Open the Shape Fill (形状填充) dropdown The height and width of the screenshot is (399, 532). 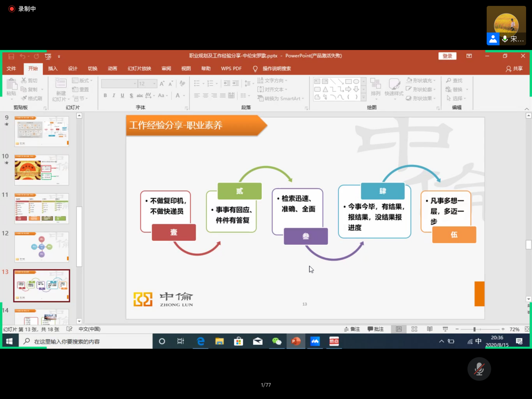tap(421, 80)
